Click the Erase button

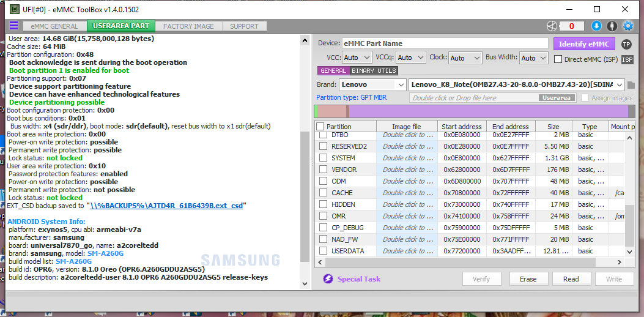[x=528, y=279]
